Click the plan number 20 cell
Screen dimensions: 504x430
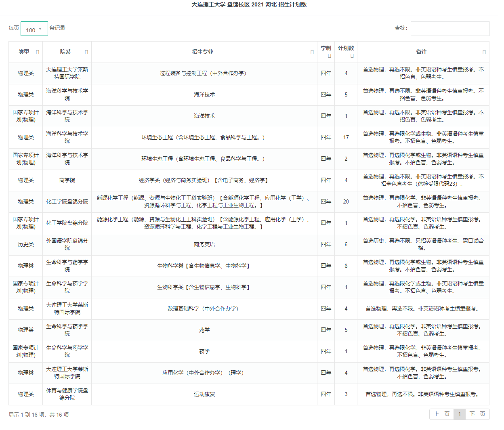pos(346,202)
